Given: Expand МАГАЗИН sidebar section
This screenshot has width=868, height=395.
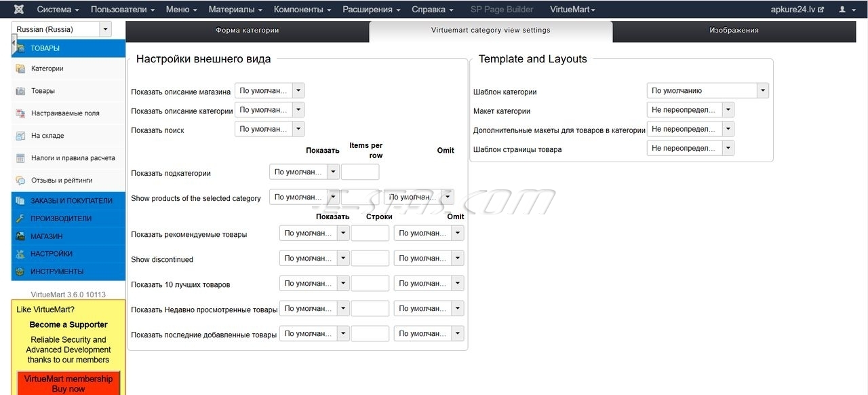Looking at the screenshot, I should 68,236.
